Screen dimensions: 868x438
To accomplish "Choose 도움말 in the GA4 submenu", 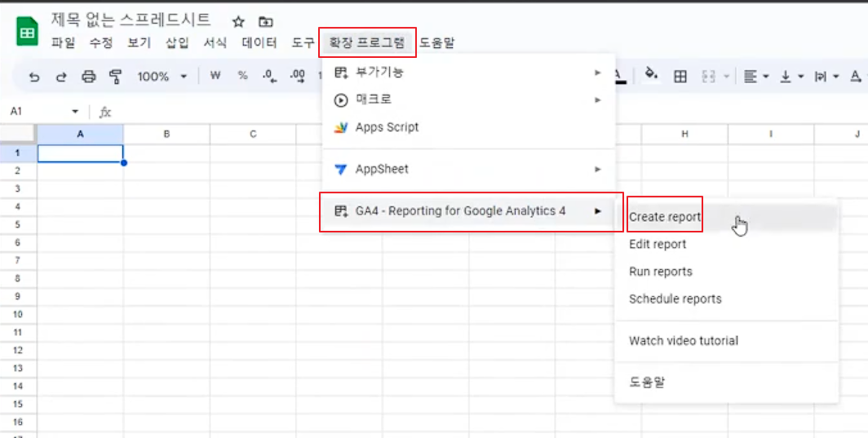I will pyautogui.click(x=726, y=382).
